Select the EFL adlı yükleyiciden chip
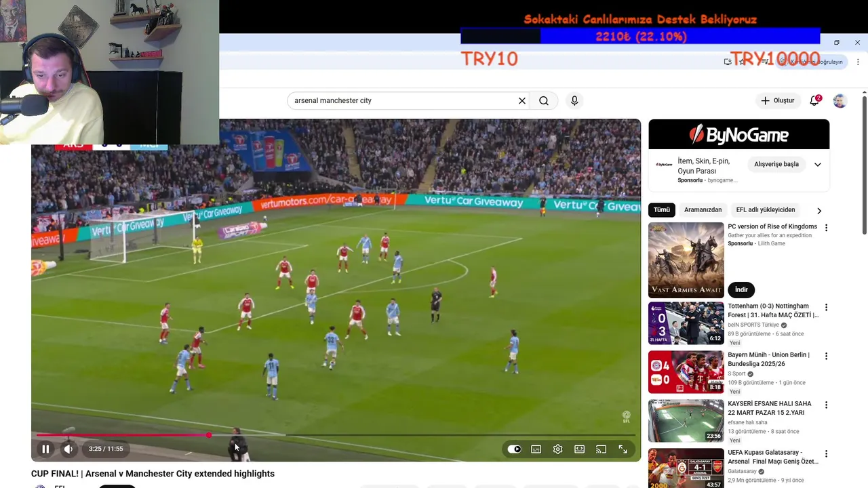 click(x=766, y=209)
